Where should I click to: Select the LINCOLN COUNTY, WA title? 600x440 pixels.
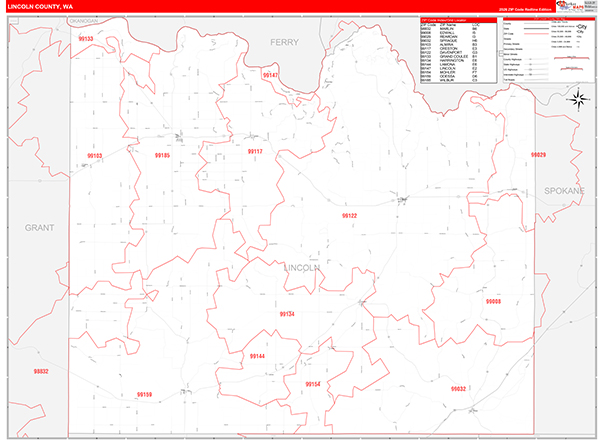coord(40,7)
